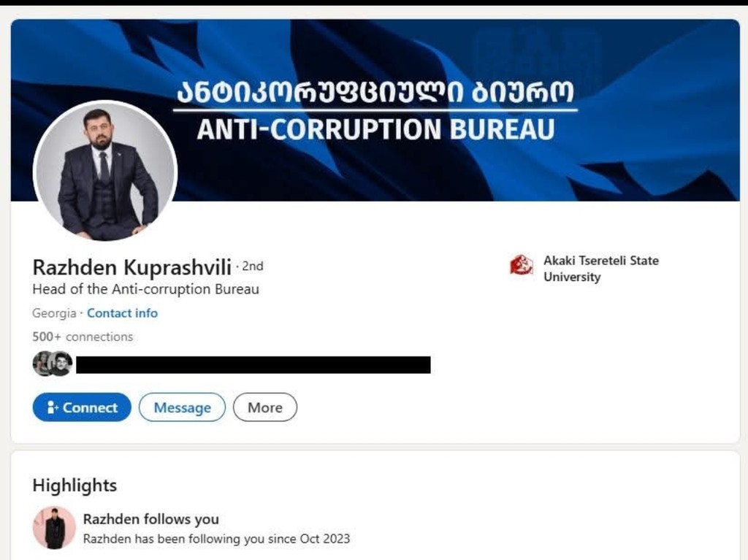Click the Head of the Anti-corruption Bureau headline
This screenshot has width=748, height=560.
click(x=146, y=290)
